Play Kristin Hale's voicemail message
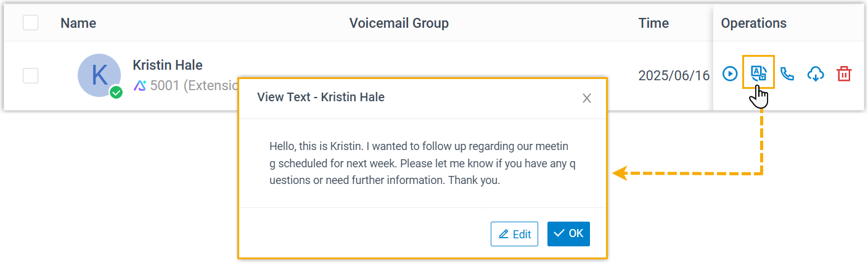 [x=730, y=75]
